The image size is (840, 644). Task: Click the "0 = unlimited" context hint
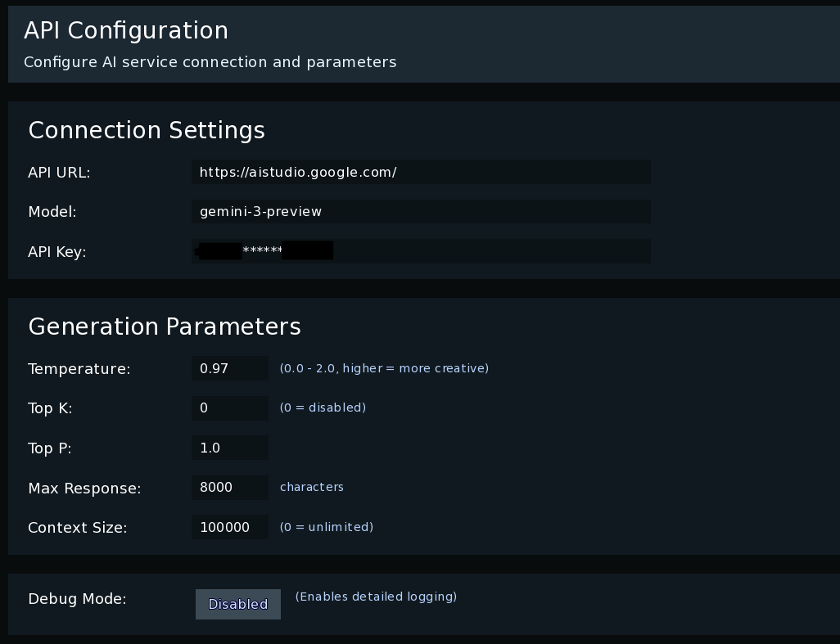[x=326, y=527]
